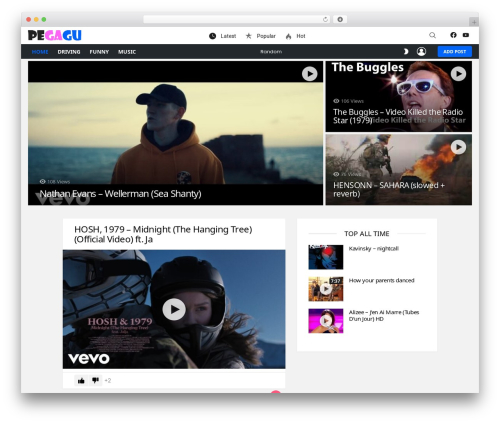Click the PEGAGU site logo
500x423 pixels.
click(x=55, y=35)
